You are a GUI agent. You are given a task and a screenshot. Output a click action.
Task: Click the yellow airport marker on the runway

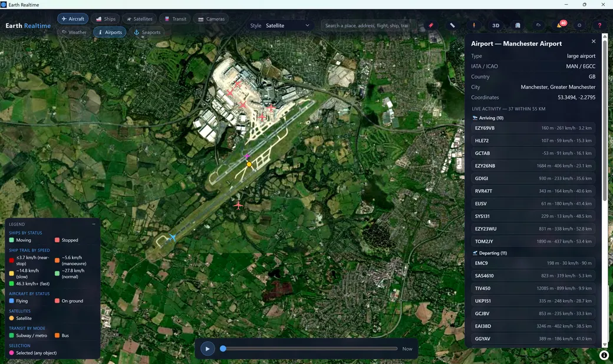[249, 164]
